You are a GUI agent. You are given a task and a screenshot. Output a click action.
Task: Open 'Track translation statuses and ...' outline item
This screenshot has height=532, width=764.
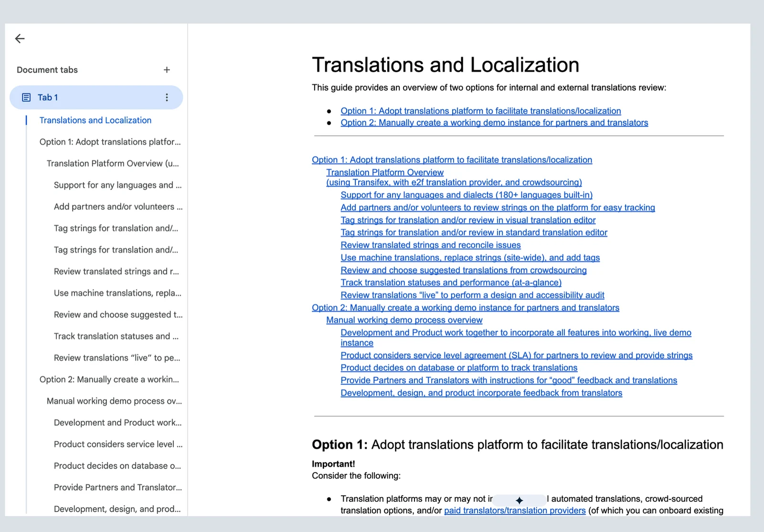point(116,336)
